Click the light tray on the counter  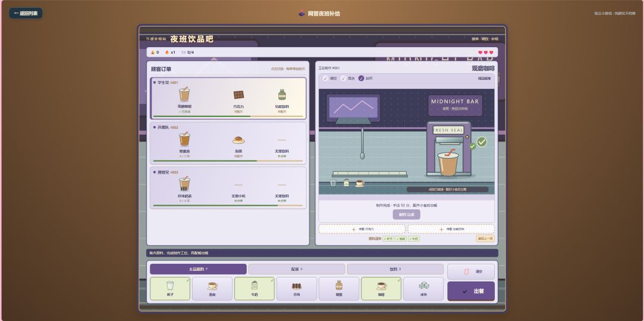point(370,174)
